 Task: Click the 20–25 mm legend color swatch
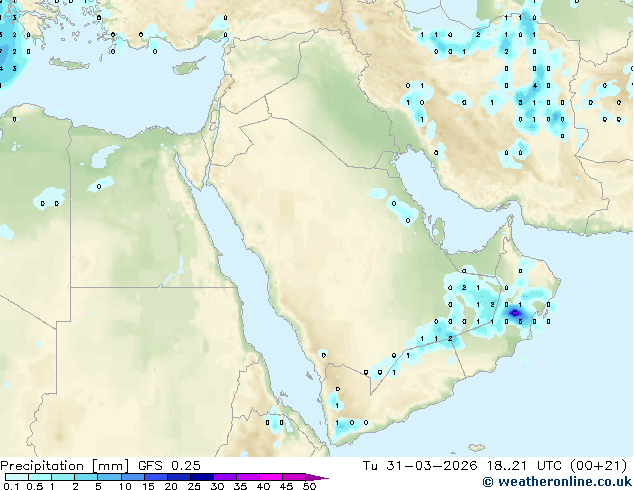[179, 477]
